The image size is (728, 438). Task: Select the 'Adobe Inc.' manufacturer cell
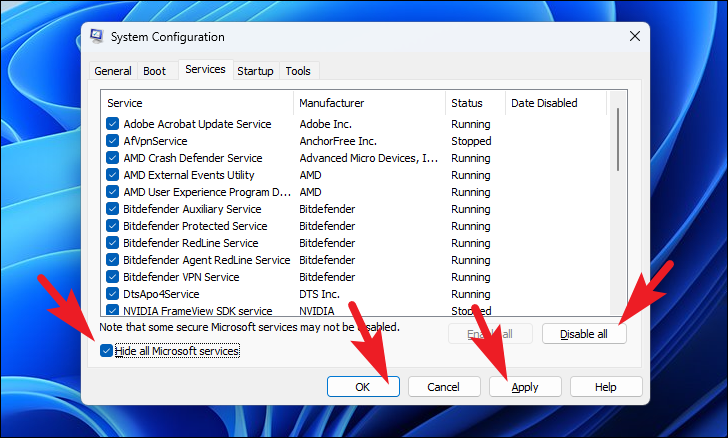tap(325, 124)
